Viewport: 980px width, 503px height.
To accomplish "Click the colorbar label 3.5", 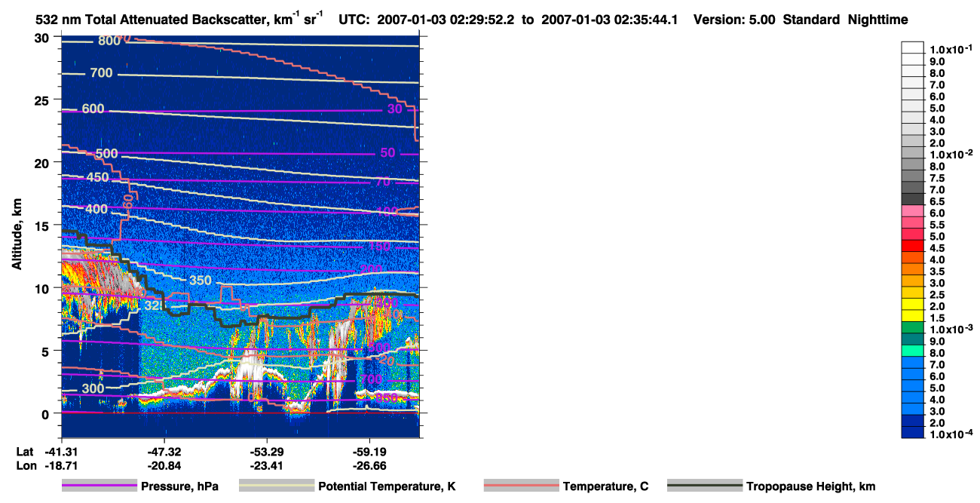I will pos(937,271).
